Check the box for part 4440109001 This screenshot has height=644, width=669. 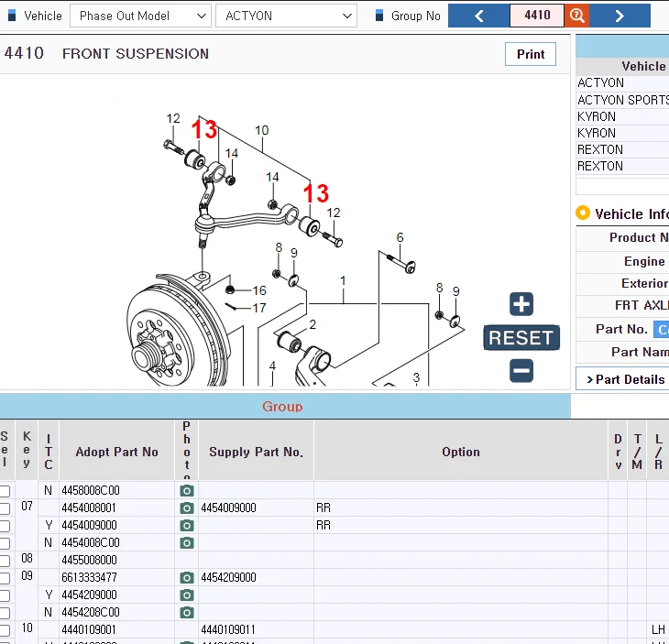[x=5, y=630]
